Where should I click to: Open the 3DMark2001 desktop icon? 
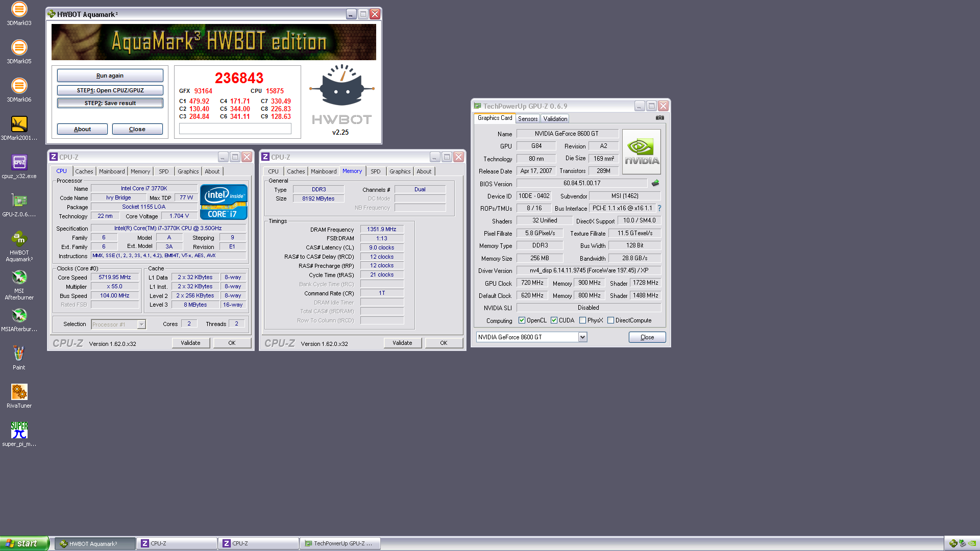[x=19, y=128]
